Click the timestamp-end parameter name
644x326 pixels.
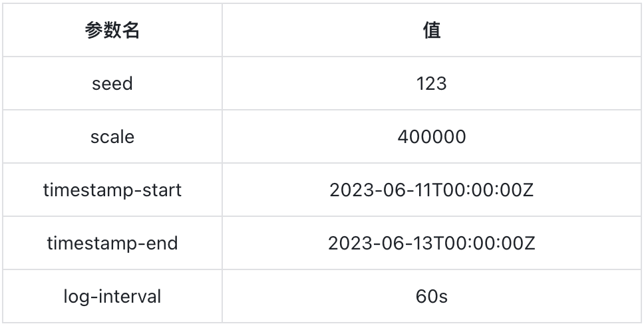point(112,244)
